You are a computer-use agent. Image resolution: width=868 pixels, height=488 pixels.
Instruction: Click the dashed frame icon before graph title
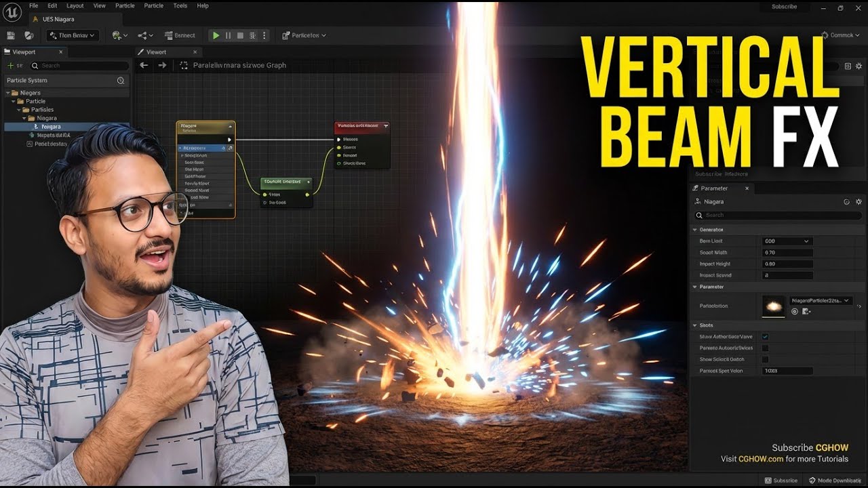point(184,65)
